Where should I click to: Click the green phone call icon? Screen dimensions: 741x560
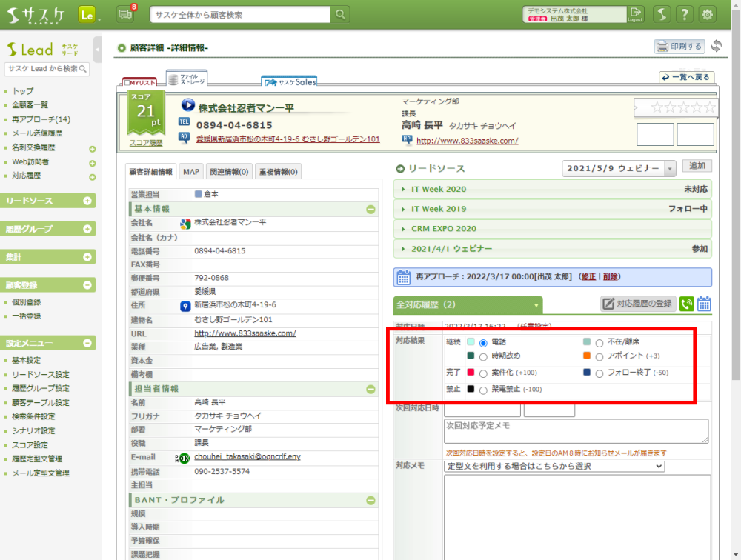pos(687,304)
